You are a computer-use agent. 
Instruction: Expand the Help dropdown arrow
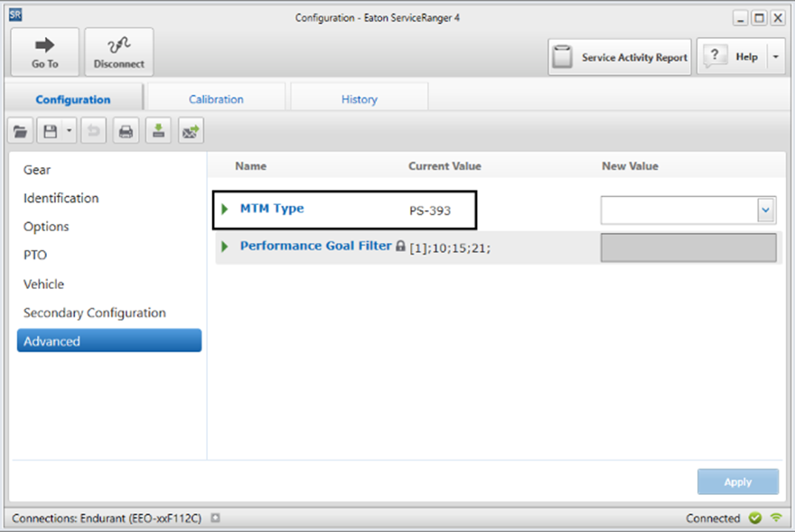[776, 57]
